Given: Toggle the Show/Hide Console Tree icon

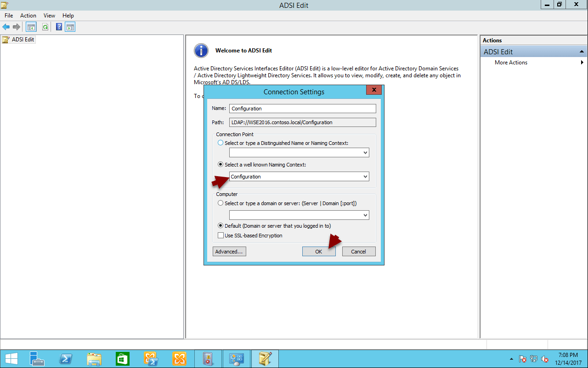Looking at the screenshot, I should tap(31, 27).
